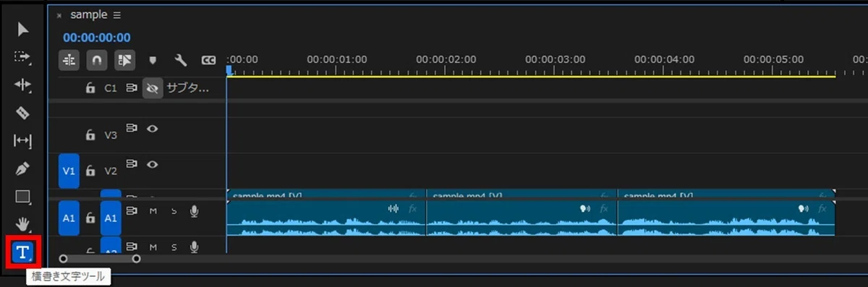
Task: Click the 00:00:00:00 playhead timecode field
Action: [97, 38]
